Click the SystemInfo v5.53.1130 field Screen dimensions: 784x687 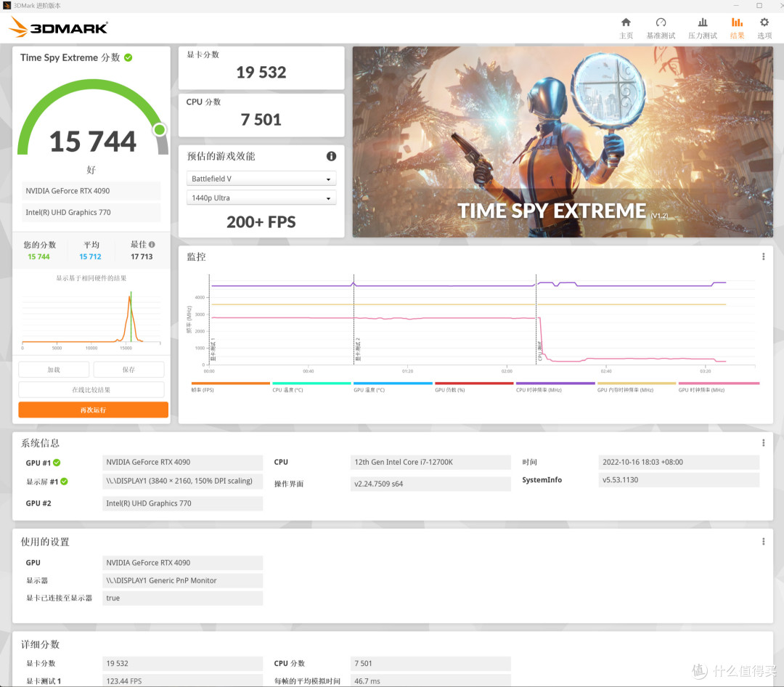pos(679,480)
